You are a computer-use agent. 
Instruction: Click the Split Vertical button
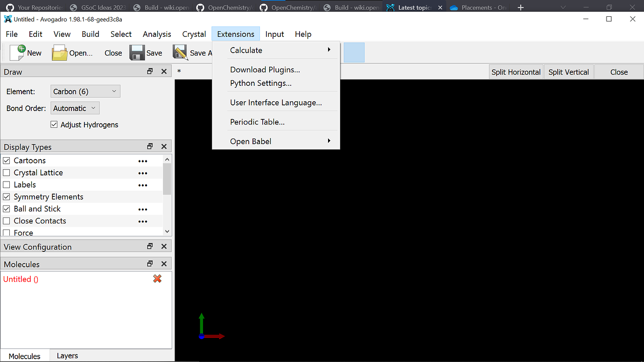(568, 72)
